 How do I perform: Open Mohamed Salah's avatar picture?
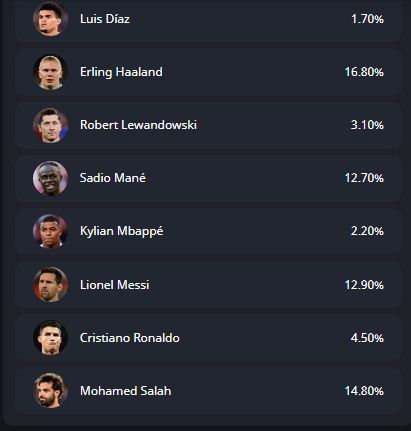tap(50, 391)
